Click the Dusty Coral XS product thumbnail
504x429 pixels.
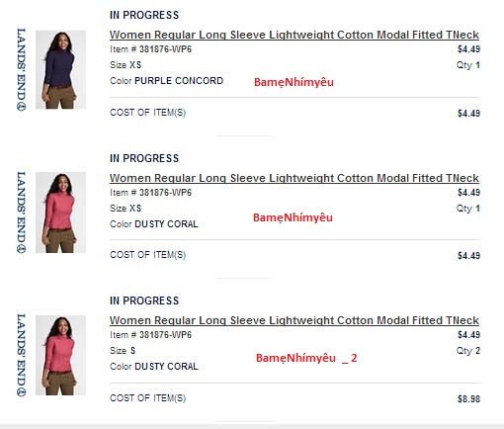pyautogui.click(x=60, y=213)
